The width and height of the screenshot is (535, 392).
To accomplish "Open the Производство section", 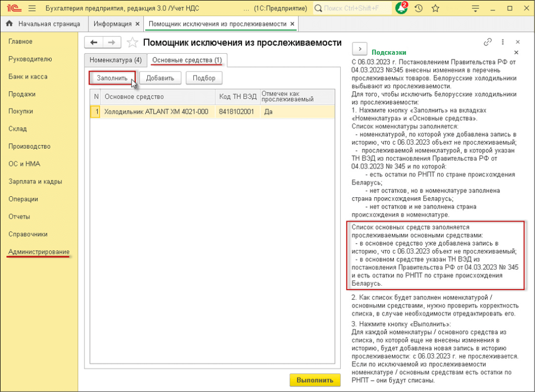I will [29, 146].
